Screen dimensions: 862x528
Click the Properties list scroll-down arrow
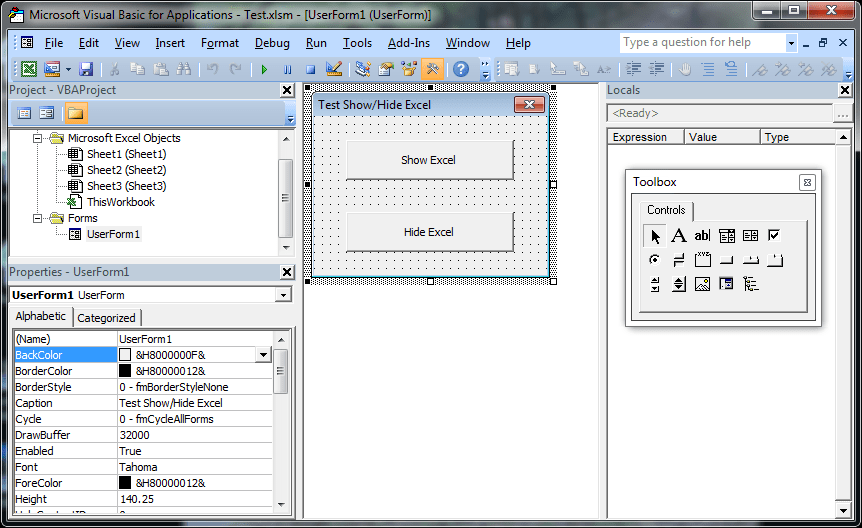coord(281,504)
